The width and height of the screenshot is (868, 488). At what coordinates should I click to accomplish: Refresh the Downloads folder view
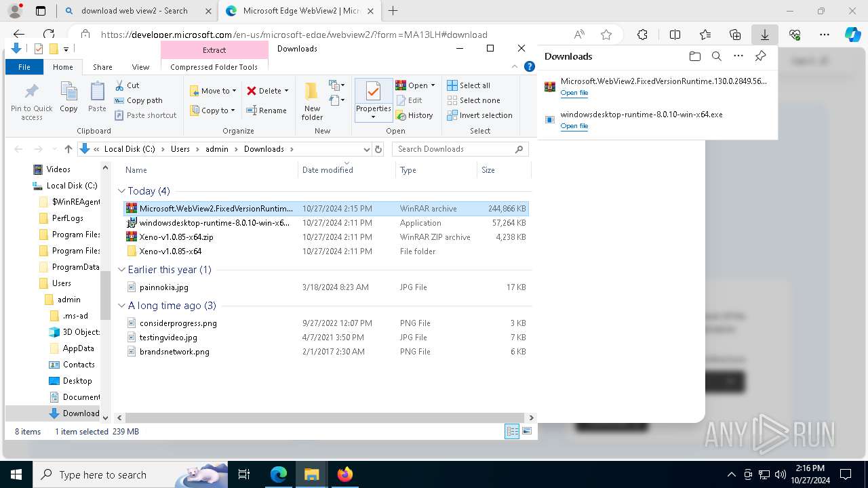(x=378, y=149)
